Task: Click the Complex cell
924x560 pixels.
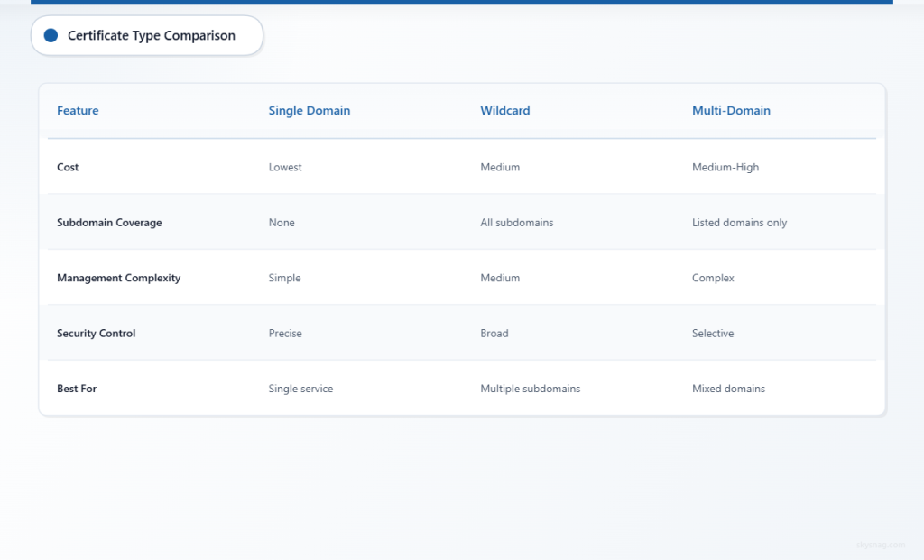Action: (x=713, y=278)
